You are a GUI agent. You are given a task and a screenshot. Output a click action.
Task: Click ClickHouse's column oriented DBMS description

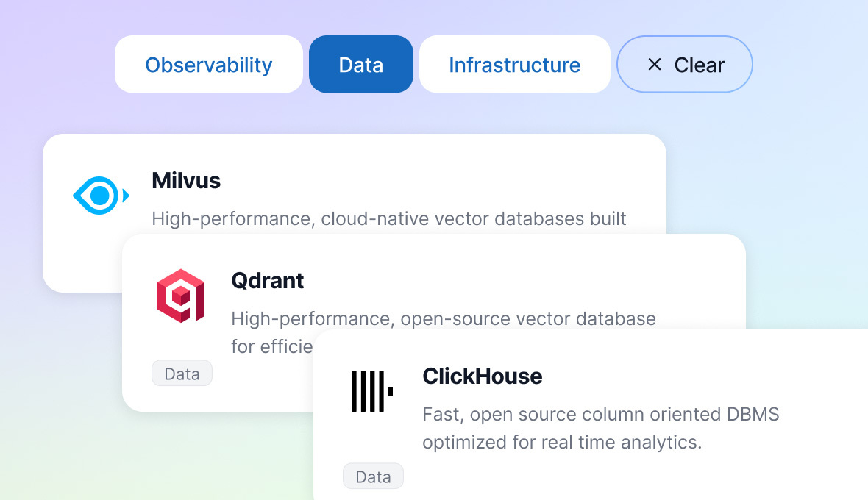601,428
